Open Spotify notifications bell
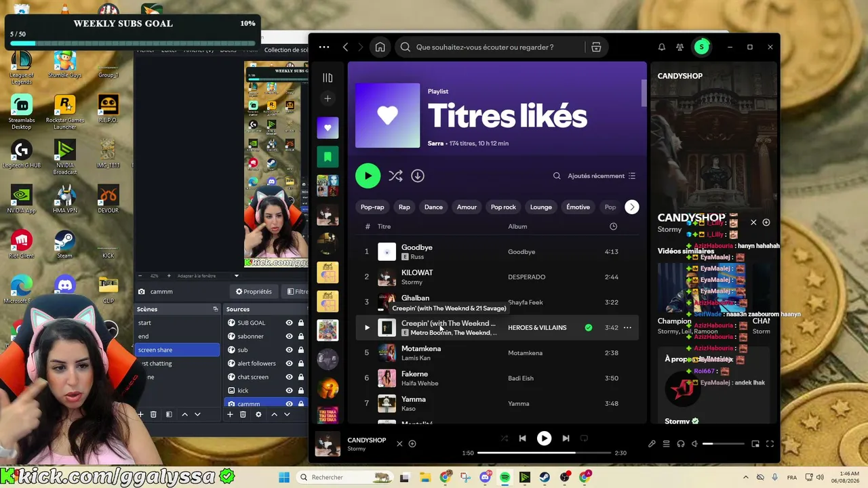 (661, 47)
